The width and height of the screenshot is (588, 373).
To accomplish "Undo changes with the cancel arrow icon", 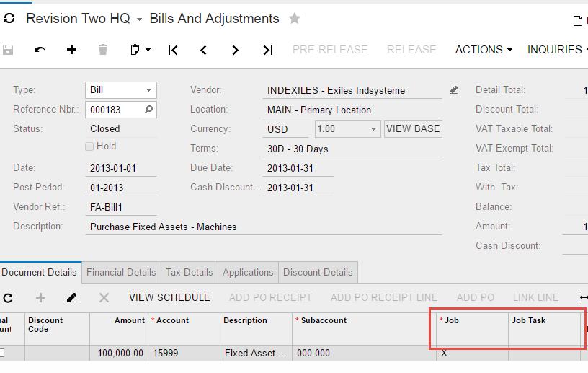I will pyautogui.click(x=40, y=50).
